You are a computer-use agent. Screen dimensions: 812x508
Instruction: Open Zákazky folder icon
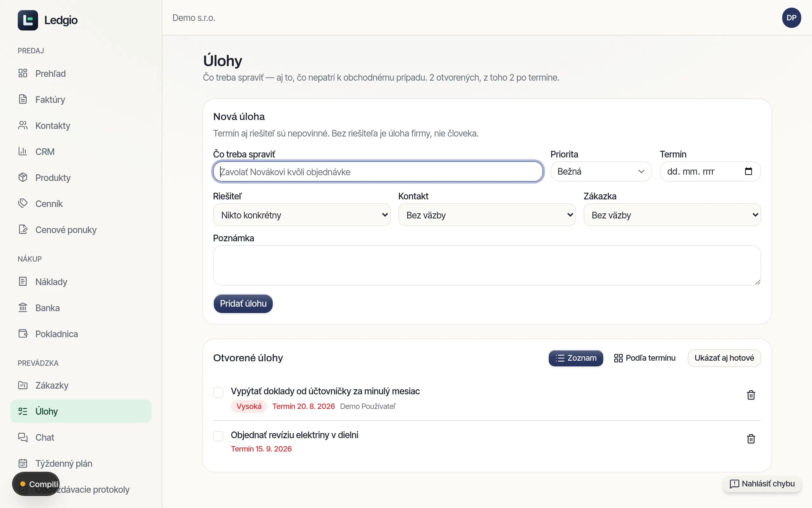pyautogui.click(x=23, y=385)
